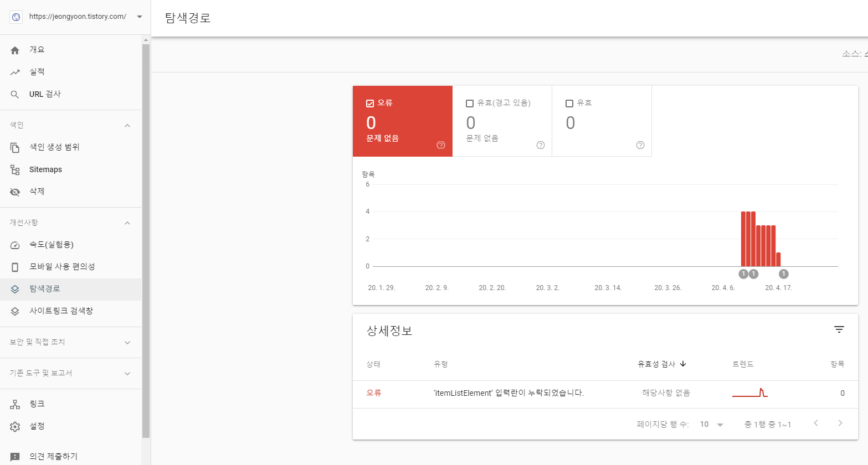Click the help icon in the 오류 card
This screenshot has height=465, width=868.
pyautogui.click(x=441, y=145)
